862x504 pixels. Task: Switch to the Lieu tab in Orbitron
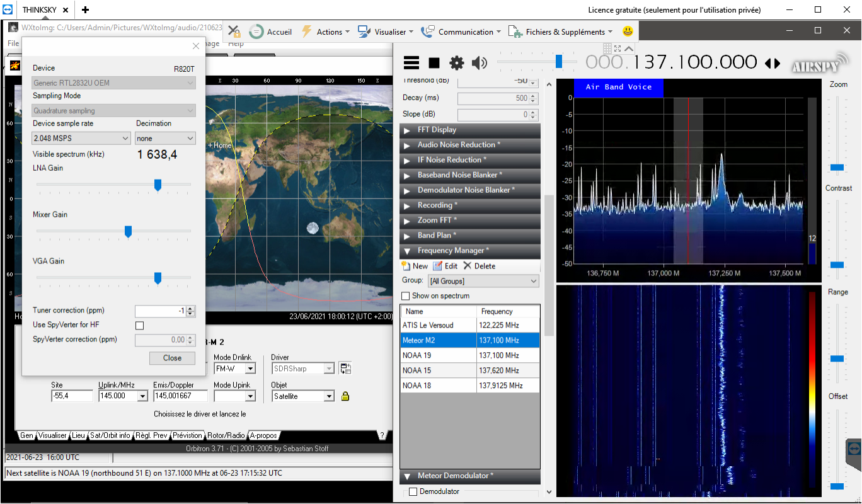(79, 435)
